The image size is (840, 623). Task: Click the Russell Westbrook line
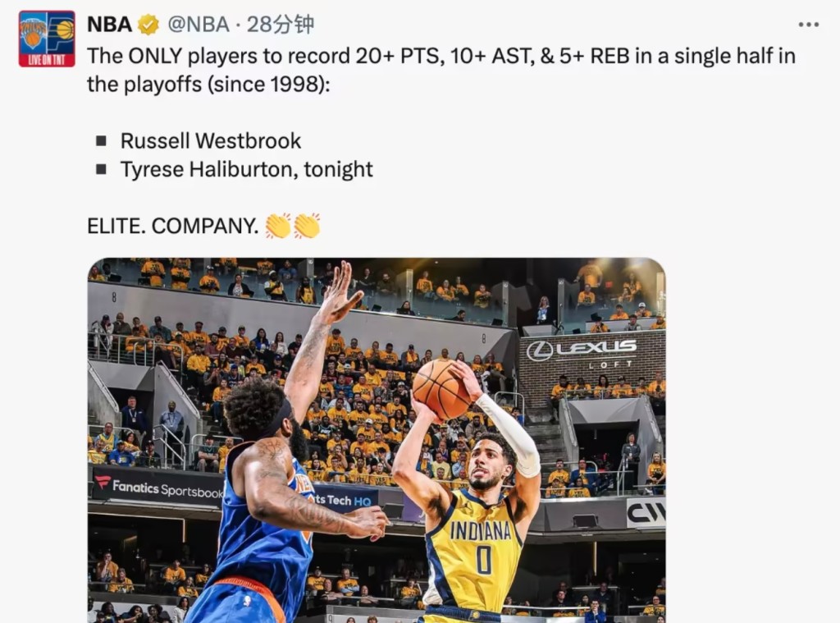pos(211,141)
